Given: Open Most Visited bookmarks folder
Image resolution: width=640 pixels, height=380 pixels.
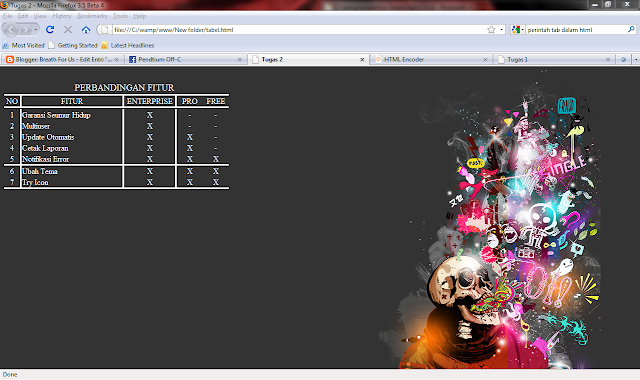Looking at the screenshot, I should (x=23, y=45).
